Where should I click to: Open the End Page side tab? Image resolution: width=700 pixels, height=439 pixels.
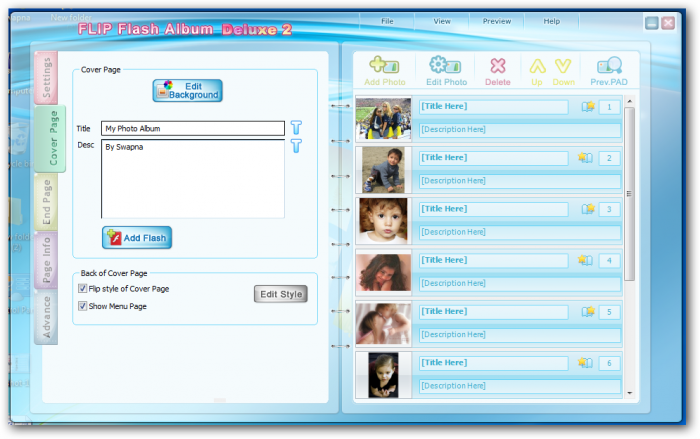(46, 202)
